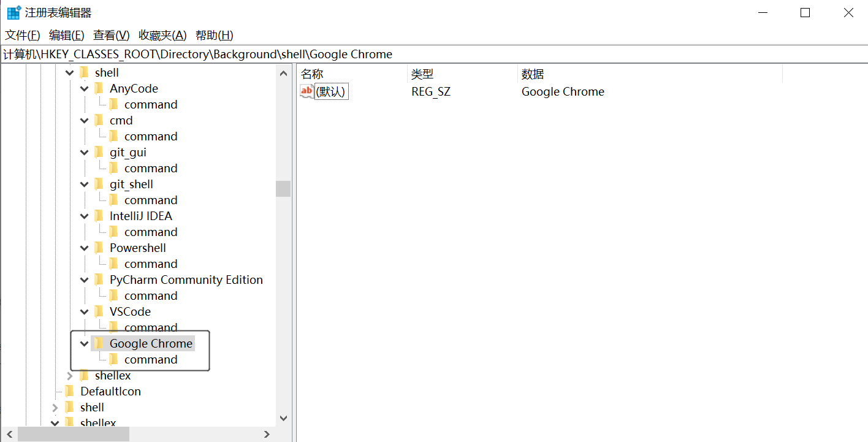Click the Registry Editor app icon in title bar
This screenshot has width=868, height=442.
(13, 13)
